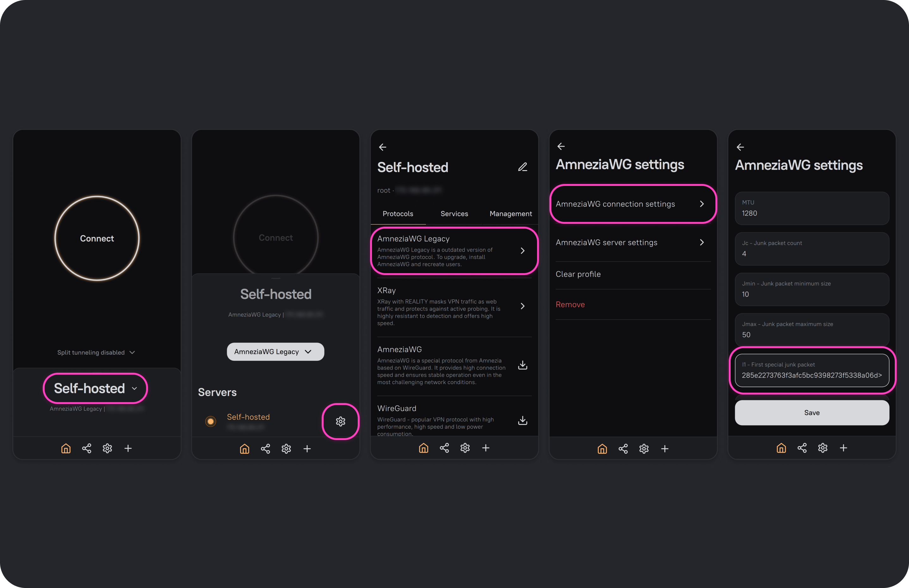Screen dimensions: 909x588
Task: Expand the Self-hosted server selector
Action: 96,388
